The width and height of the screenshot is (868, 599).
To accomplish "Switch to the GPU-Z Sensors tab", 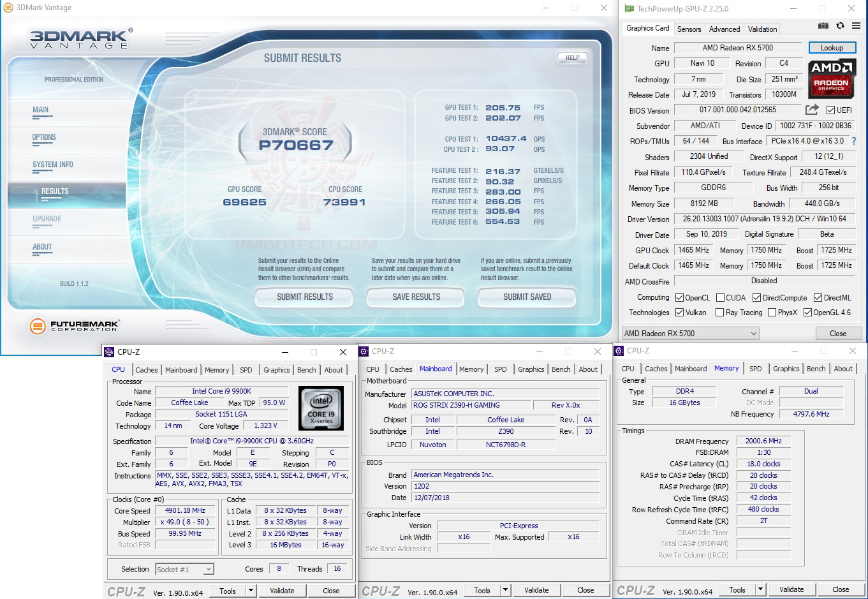I will click(x=689, y=29).
